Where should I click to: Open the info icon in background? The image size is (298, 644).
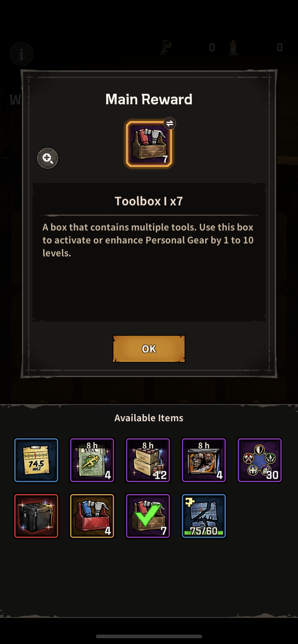pos(22,54)
